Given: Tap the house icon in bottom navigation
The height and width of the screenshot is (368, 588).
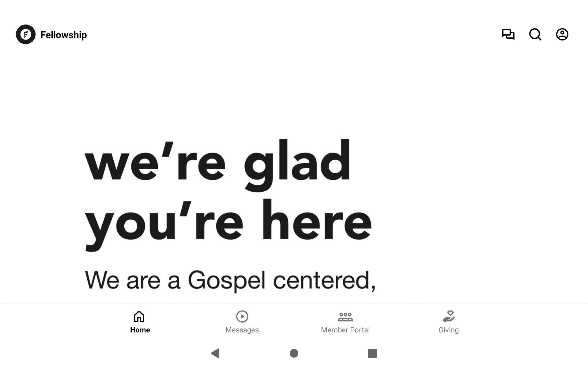Looking at the screenshot, I should click(139, 316).
